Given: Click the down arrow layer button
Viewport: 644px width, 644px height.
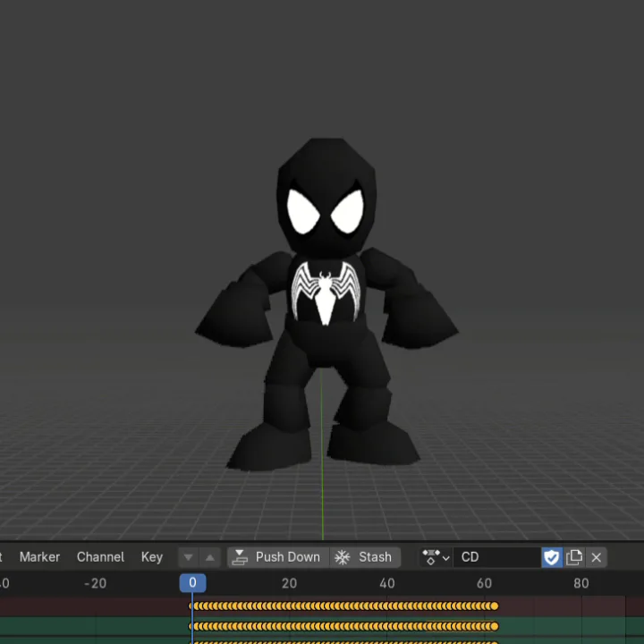Looking at the screenshot, I should (x=189, y=557).
